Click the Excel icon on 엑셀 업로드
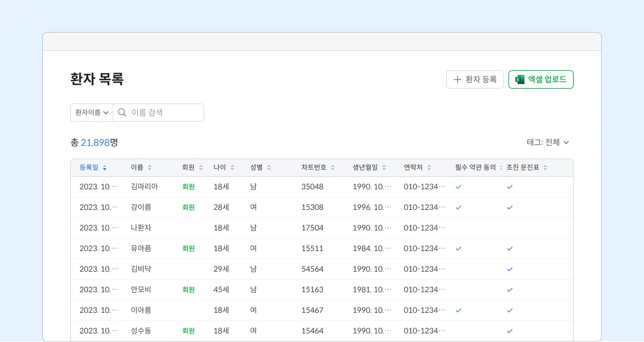Image resolution: width=644 pixels, height=342 pixels. click(520, 79)
